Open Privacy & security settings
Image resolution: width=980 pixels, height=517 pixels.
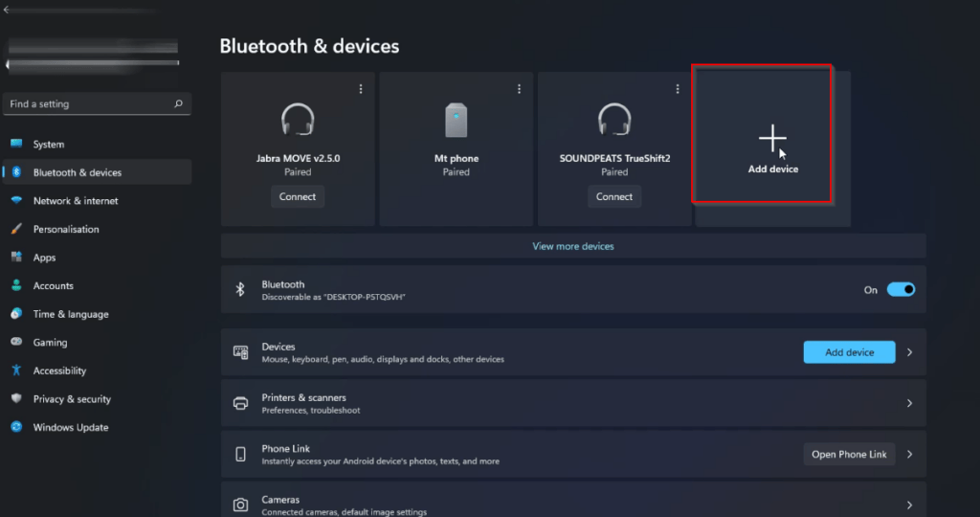[x=97, y=399]
